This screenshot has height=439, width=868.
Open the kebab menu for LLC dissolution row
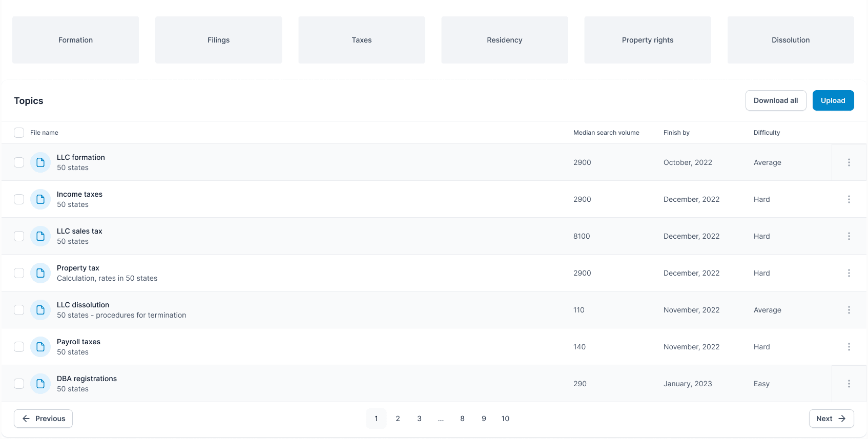click(849, 310)
